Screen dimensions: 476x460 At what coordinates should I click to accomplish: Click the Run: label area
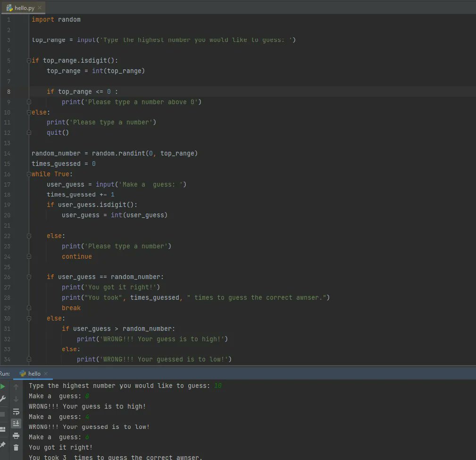[x=5, y=373]
